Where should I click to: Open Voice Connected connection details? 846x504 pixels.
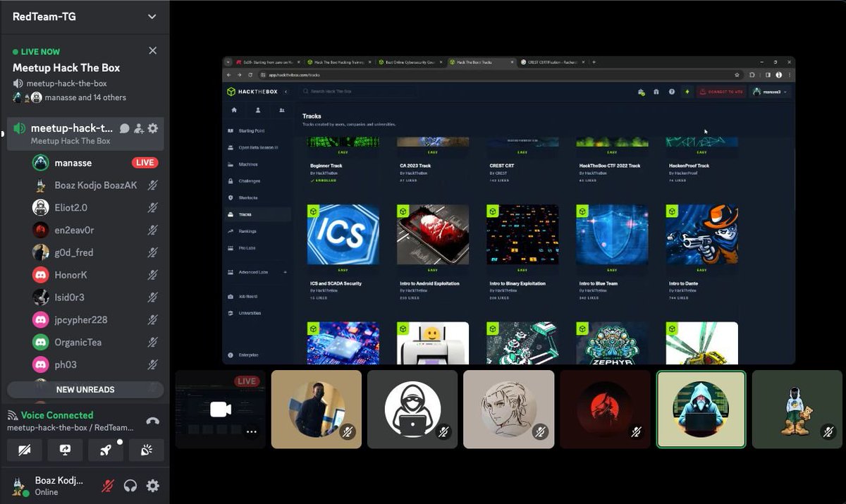click(57, 415)
